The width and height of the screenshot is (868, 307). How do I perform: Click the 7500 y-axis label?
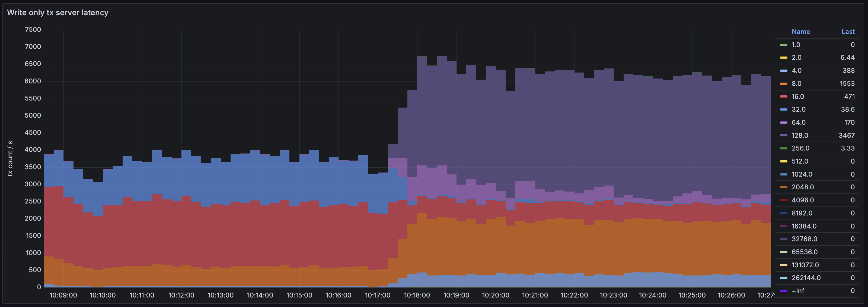point(33,30)
